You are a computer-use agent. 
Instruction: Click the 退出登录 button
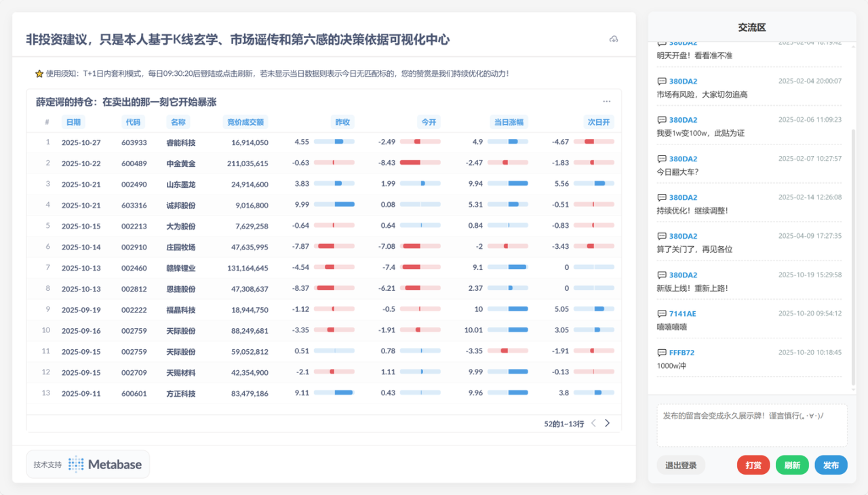click(x=681, y=465)
